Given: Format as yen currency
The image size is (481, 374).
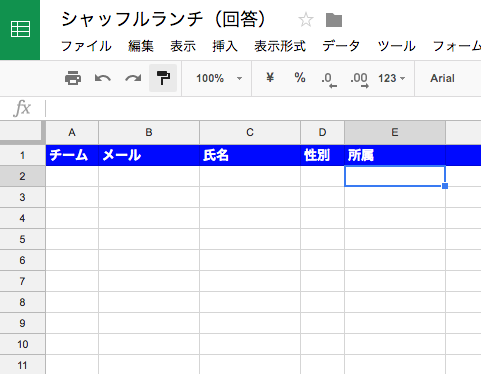Looking at the screenshot, I should click(x=270, y=78).
